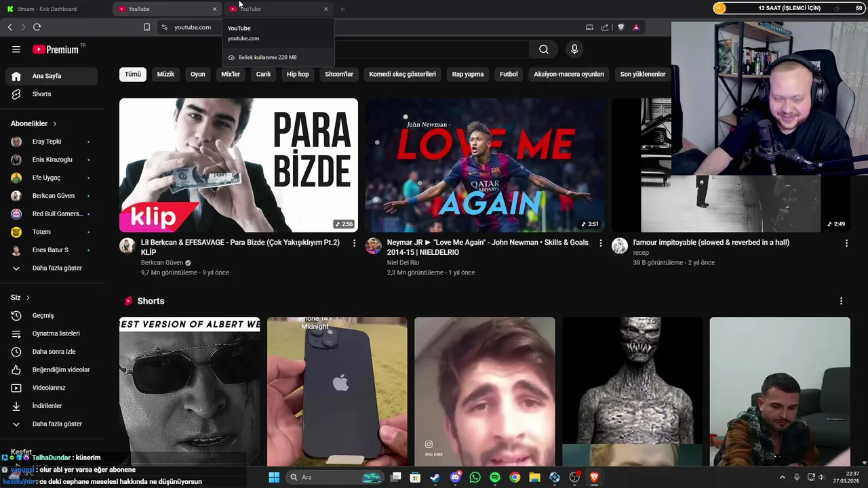The height and width of the screenshot is (488, 868).
Task: Open the Shorts sidebar item
Action: pos(52,94)
